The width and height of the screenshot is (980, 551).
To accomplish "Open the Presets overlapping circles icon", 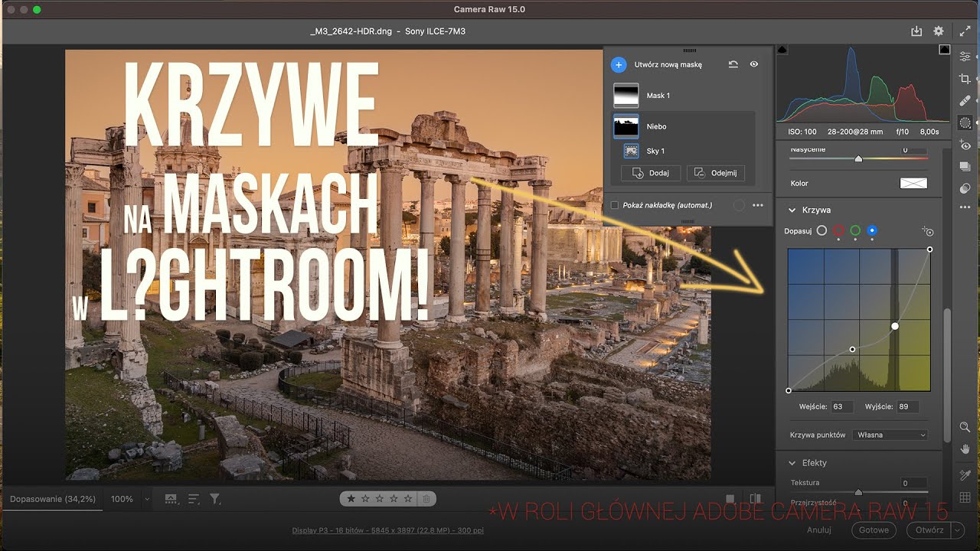I will tap(965, 188).
